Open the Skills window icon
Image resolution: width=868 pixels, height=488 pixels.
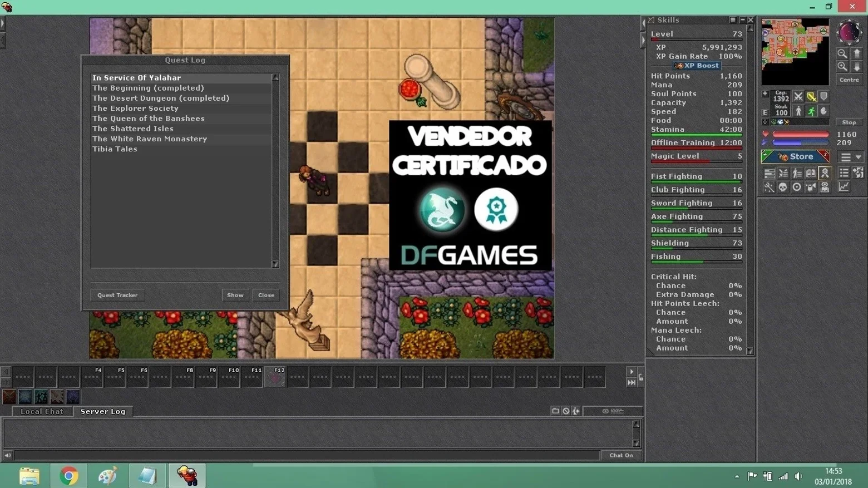(769, 173)
